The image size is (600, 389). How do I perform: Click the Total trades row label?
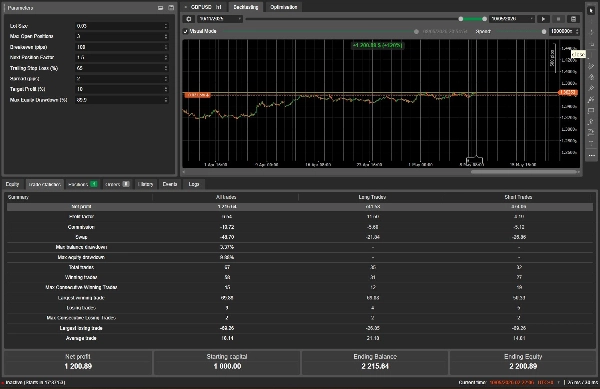click(81, 267)
